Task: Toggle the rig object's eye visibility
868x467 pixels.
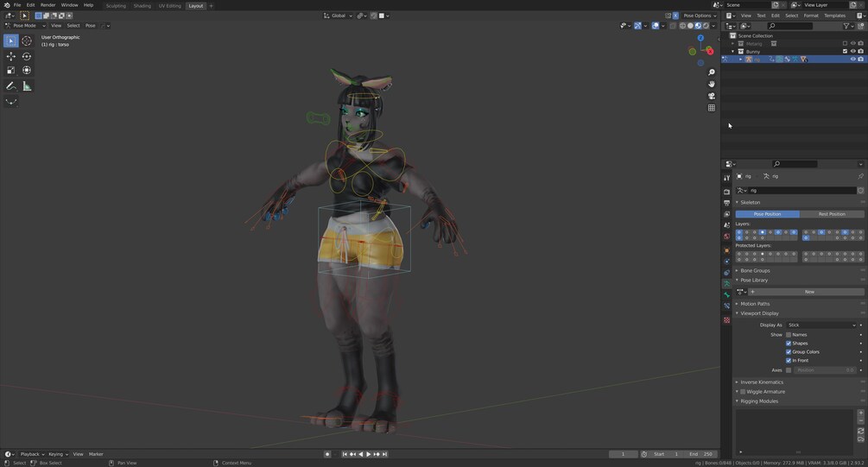Action: pos(852,60)
